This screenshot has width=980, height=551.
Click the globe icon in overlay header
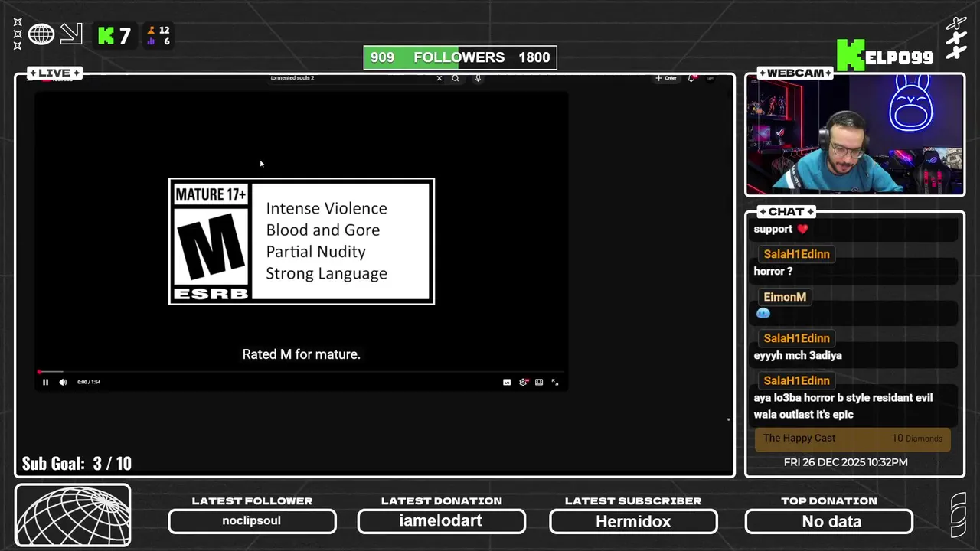[x=41, y=34]
